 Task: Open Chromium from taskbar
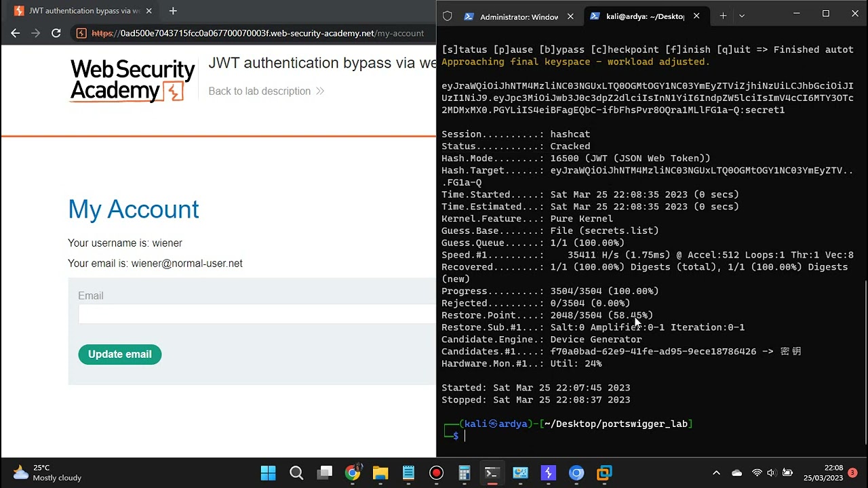(x=576, y=472)
